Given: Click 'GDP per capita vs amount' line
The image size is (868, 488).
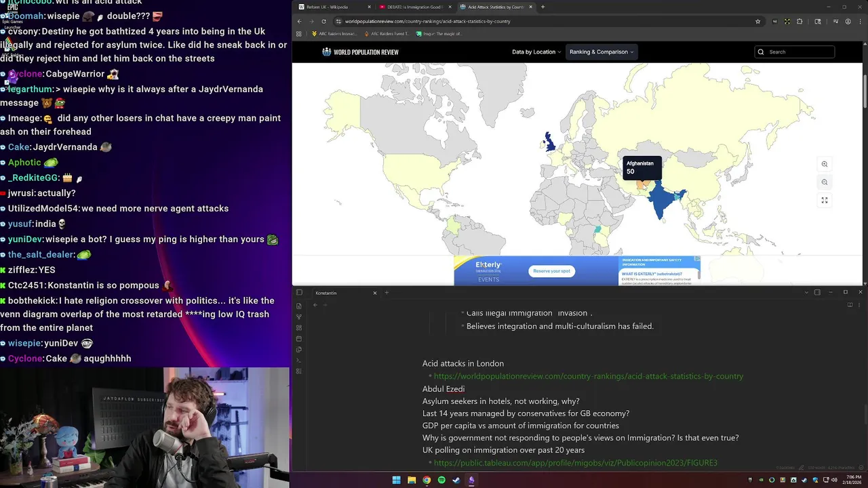Looking at the screenshot, I should 521,426.
